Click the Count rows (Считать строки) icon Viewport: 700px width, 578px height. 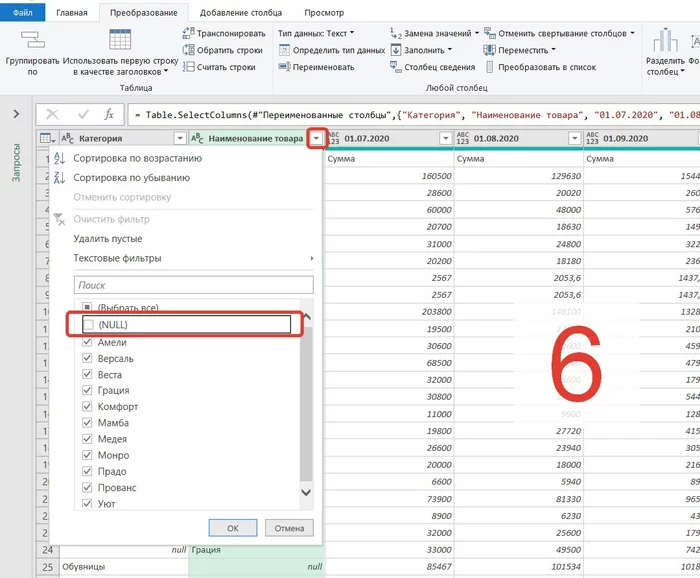(x=188, y=67)
